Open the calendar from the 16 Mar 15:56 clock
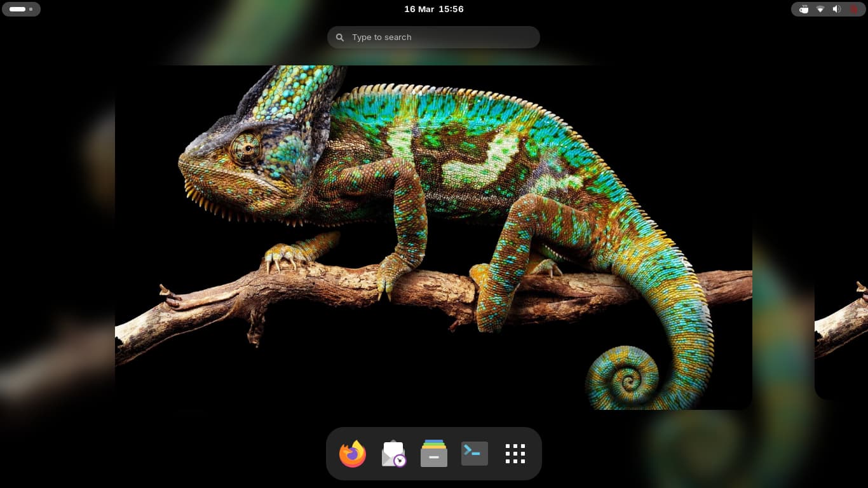This screenshot has width=868, height=488. (x=434, y=9)
